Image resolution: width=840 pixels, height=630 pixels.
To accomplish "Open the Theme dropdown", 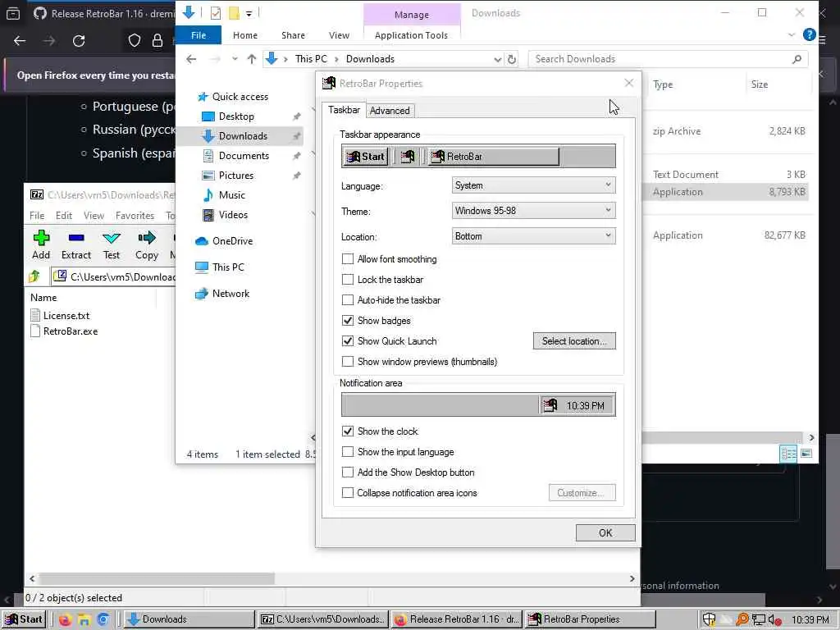I will click(533, 211).
